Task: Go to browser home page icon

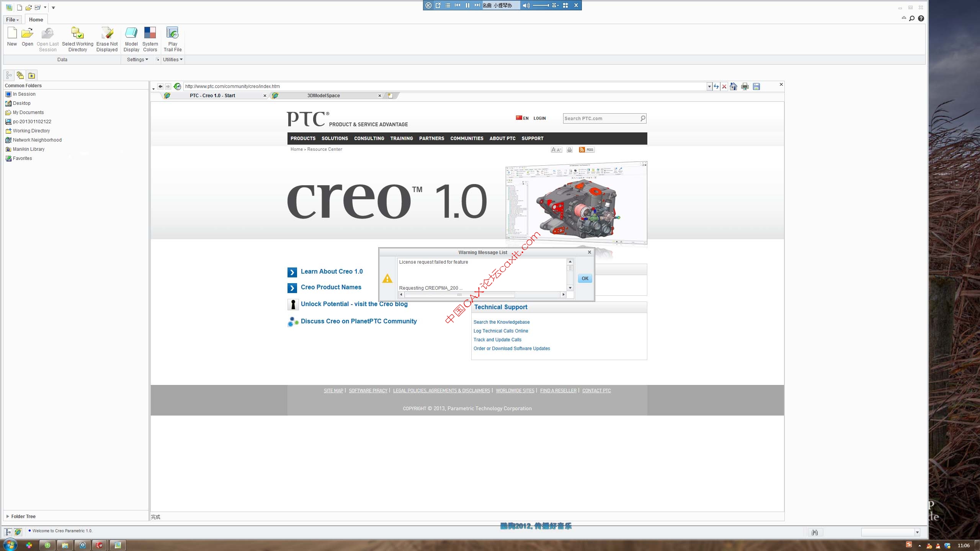Action: pos(733,86)
